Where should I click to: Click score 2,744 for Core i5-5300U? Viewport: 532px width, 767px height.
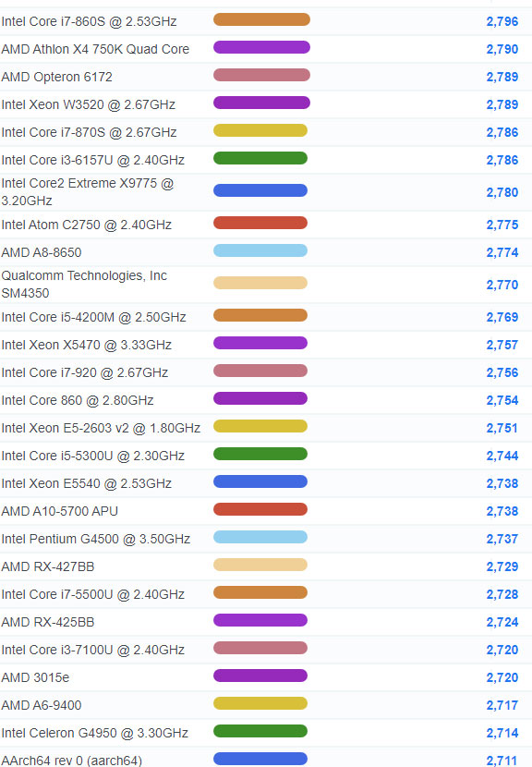pos(502,456)
